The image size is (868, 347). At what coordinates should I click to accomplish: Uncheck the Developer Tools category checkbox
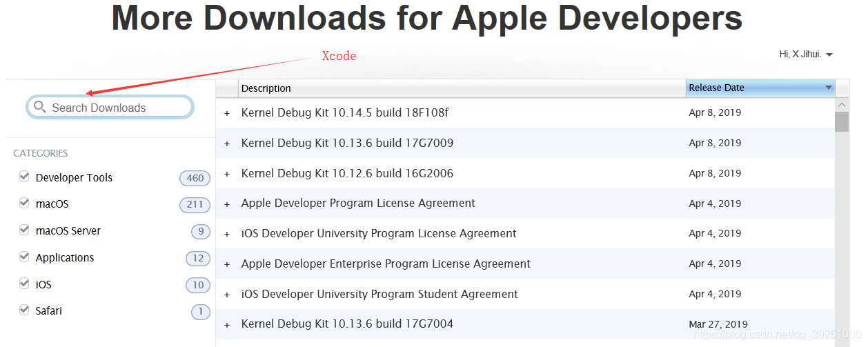[x=25, y=177]
